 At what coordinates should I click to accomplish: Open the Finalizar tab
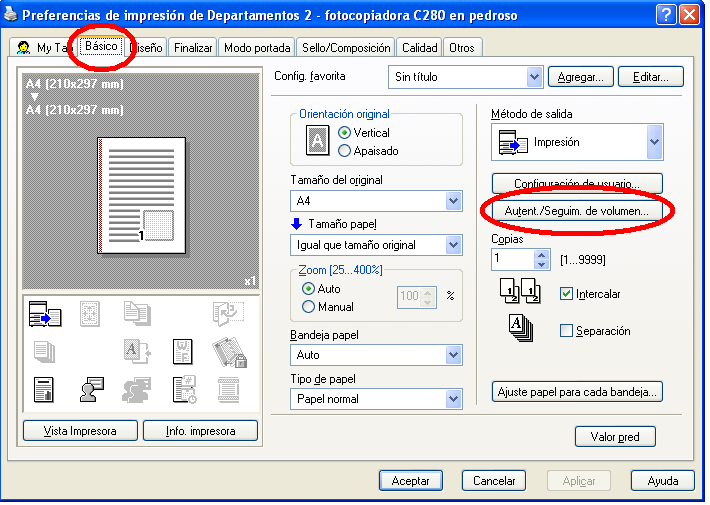[x=193, y=48]
